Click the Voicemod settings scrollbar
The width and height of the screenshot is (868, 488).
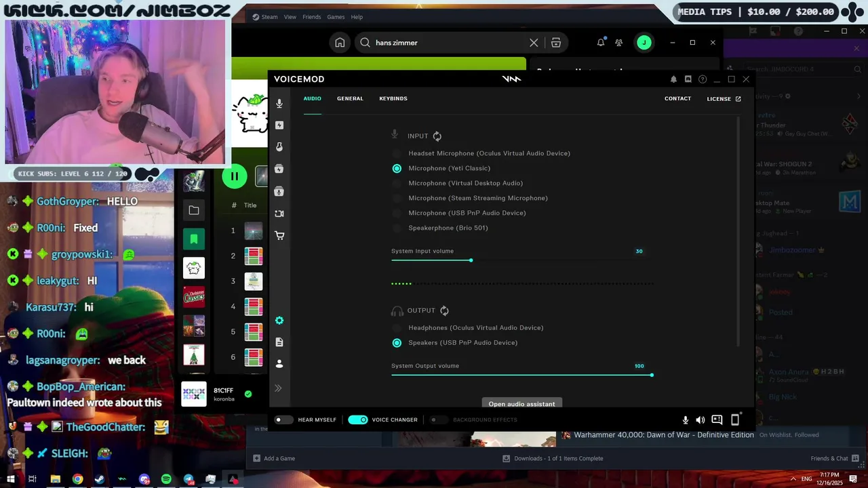(738, 230)
